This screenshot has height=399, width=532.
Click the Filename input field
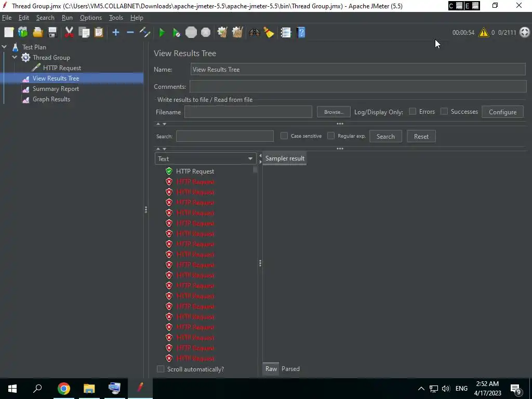(x=248, y=112)
